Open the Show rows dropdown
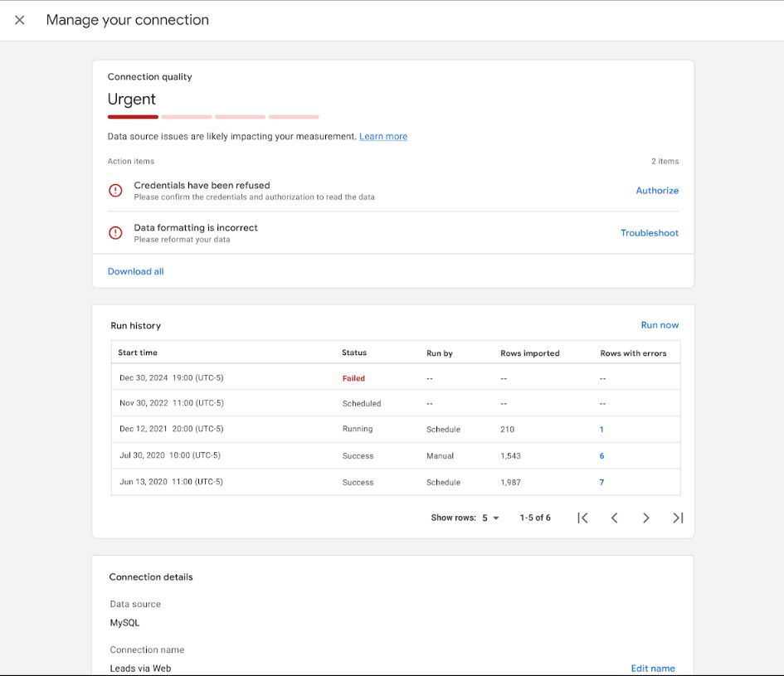The width and height of the screenshot is (784, 676). coord(489,517)
